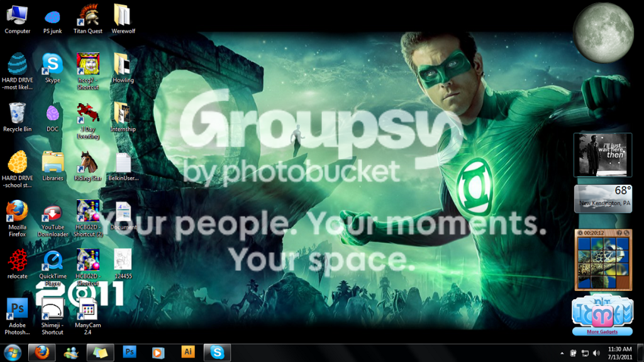644x362 pixels.
Task: Launch Mozilla Firefox from the desktop
Action: coord(17,219)
